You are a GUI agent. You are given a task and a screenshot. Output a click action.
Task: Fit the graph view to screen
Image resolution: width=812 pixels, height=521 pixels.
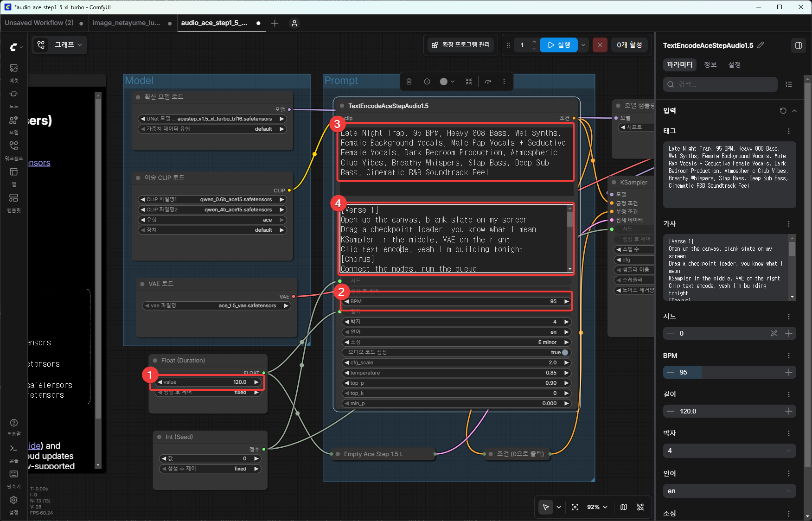pos(575,507)
